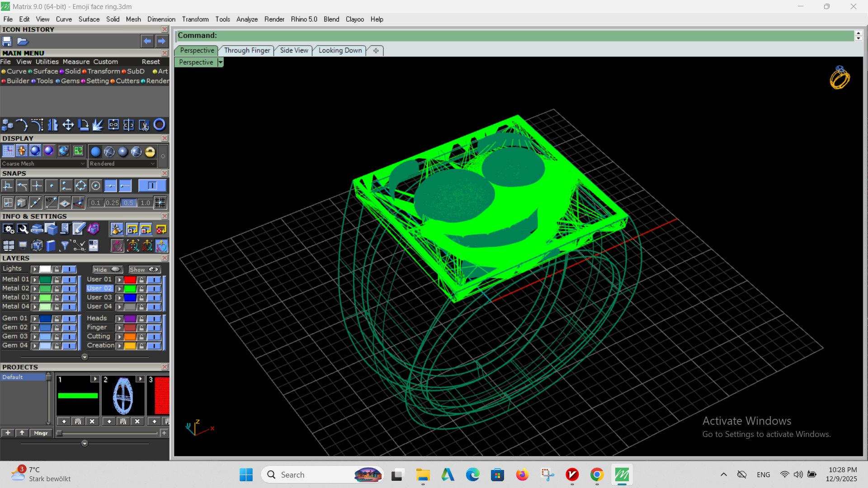
Task: Toggle Metal 01 layer on/off switch
Action: [69, 280]
